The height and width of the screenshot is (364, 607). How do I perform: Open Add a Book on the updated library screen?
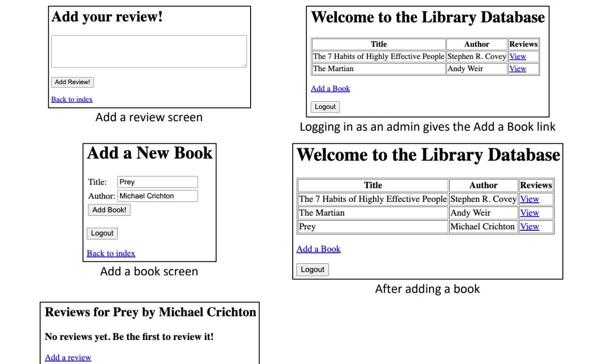coord(318,248)
